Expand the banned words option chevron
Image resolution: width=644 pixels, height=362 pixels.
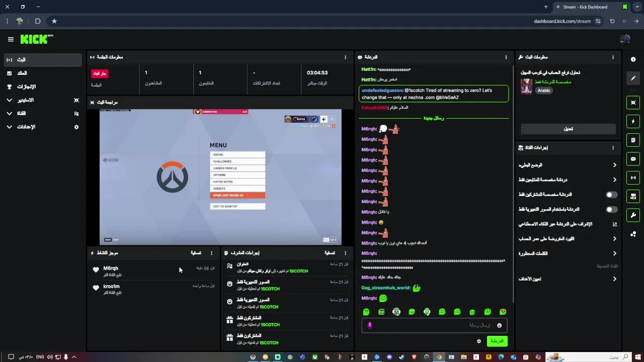(614, 253)
